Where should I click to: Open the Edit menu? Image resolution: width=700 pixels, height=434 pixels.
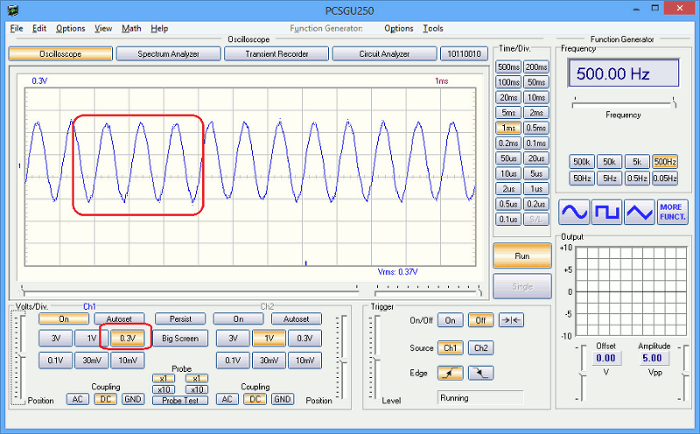pos(39,29)
